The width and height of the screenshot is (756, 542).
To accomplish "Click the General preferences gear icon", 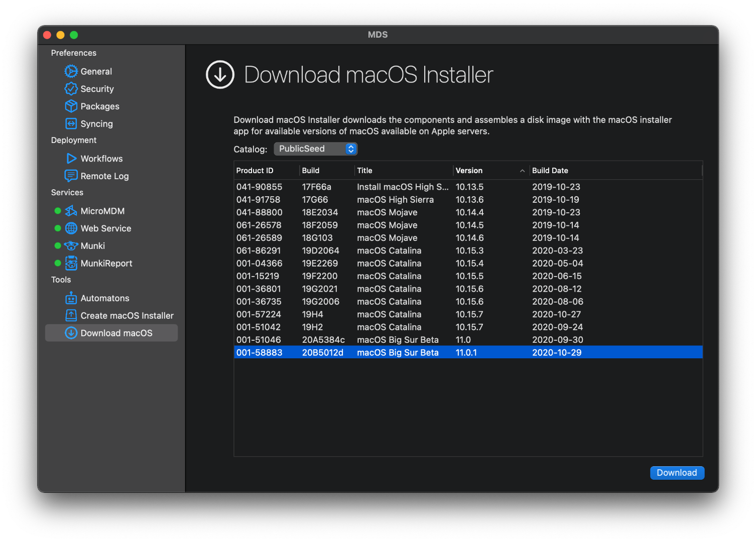I will pos(71,71).
